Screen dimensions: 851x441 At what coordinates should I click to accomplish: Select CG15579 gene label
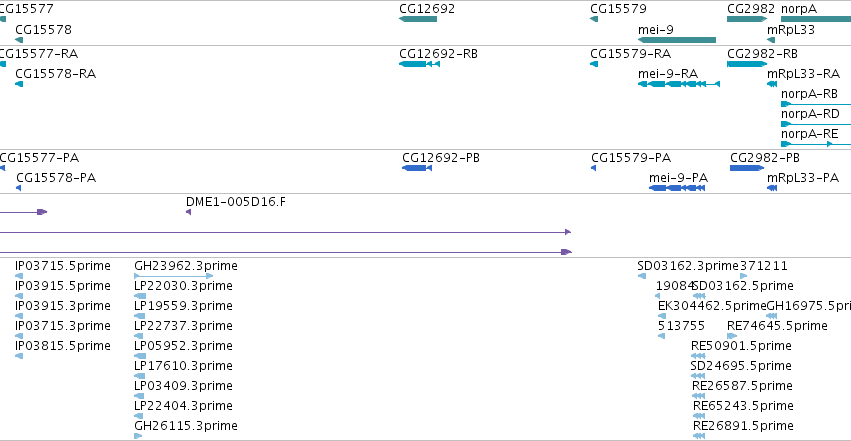click(x=618, y=9)
